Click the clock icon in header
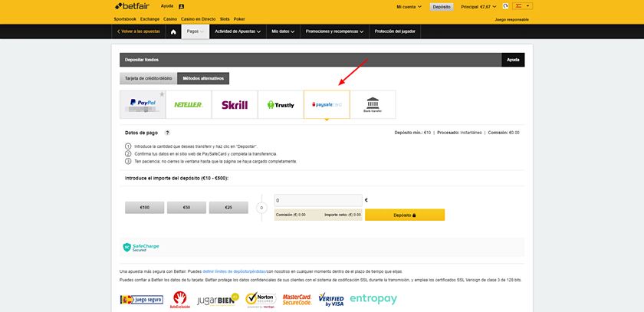 click(x=505, y=6)
